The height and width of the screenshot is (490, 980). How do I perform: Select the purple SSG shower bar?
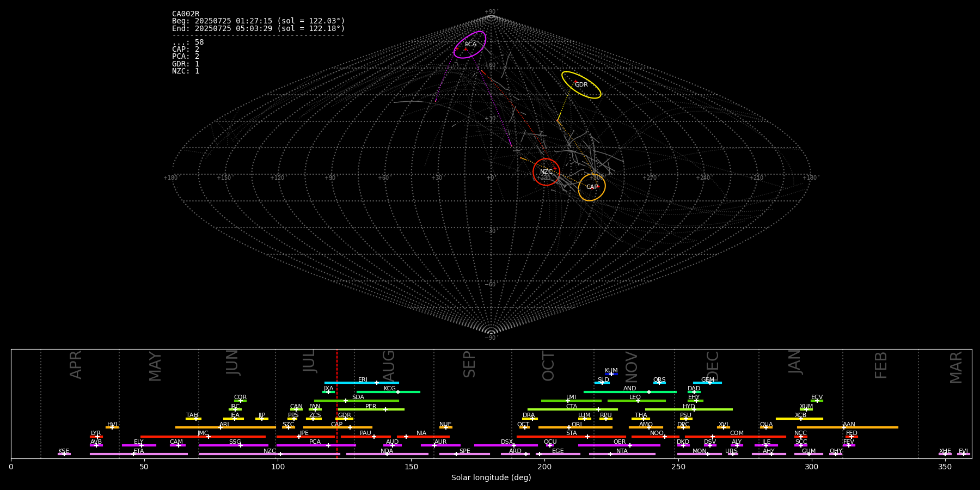(x=234, y=445)
